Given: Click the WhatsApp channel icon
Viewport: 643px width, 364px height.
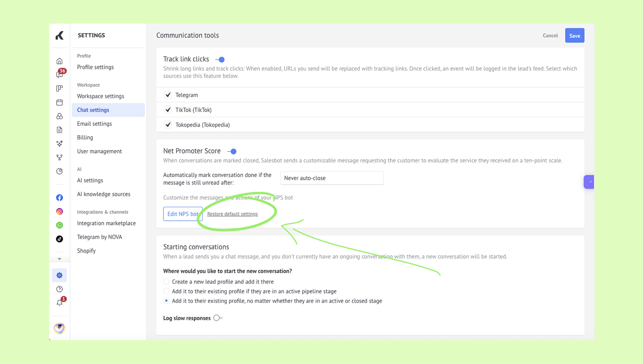Looking at the screenshot, I should tap(59, 225).
